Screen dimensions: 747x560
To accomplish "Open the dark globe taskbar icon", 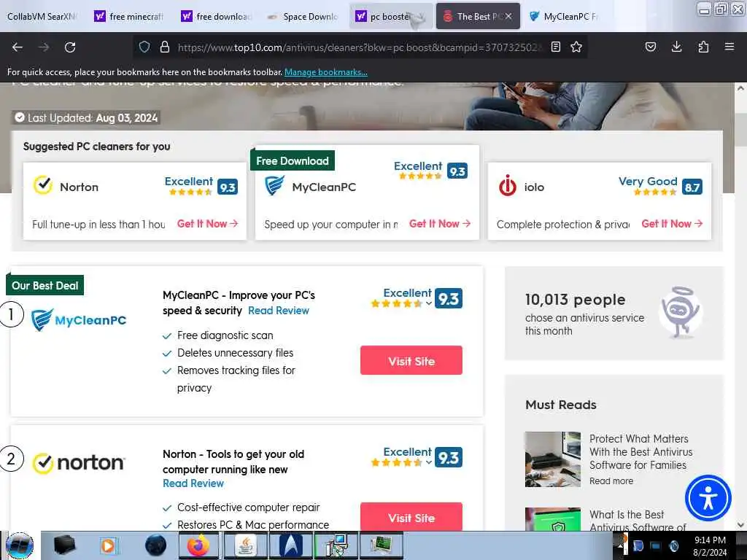I will click(x=155, y=545).
